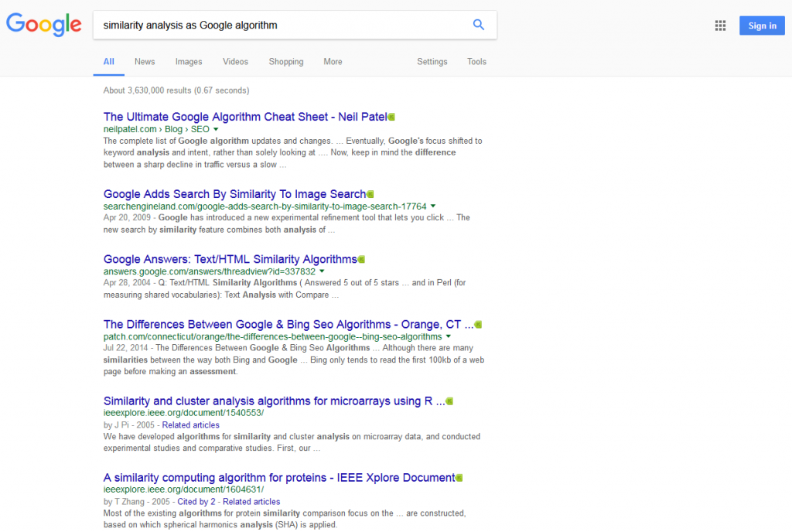Switch to the Shopping tab
Viewport: 792px width, 532px height.
click(x=286, y=62)
